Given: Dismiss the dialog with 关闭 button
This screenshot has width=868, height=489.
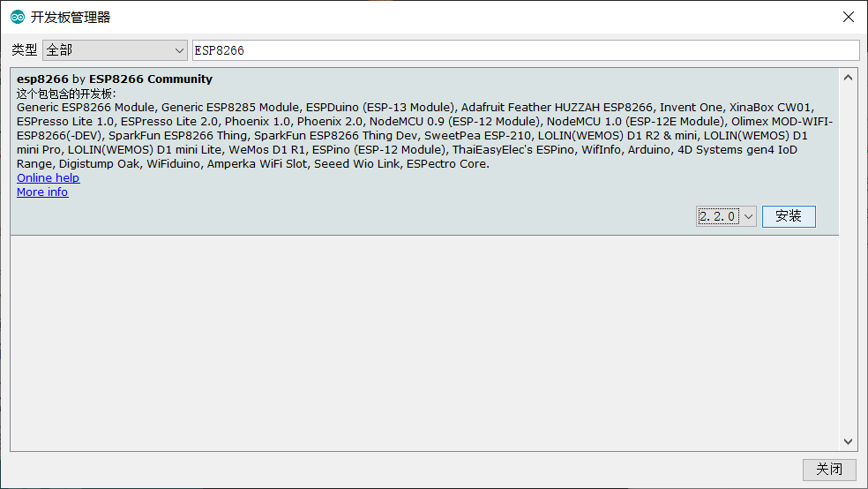Looking at the screenshot, I should pyautogui.click(x=829, y=470).
